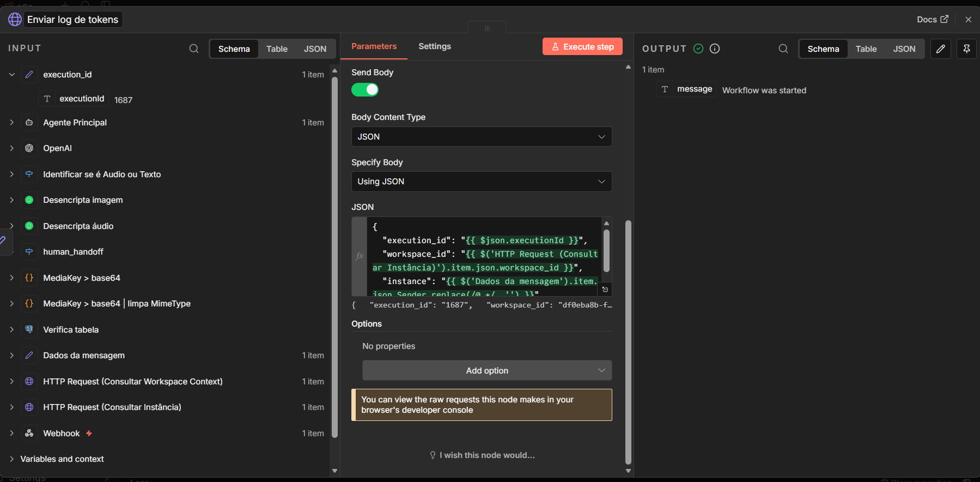Click the output info icon

coord(715,49)
